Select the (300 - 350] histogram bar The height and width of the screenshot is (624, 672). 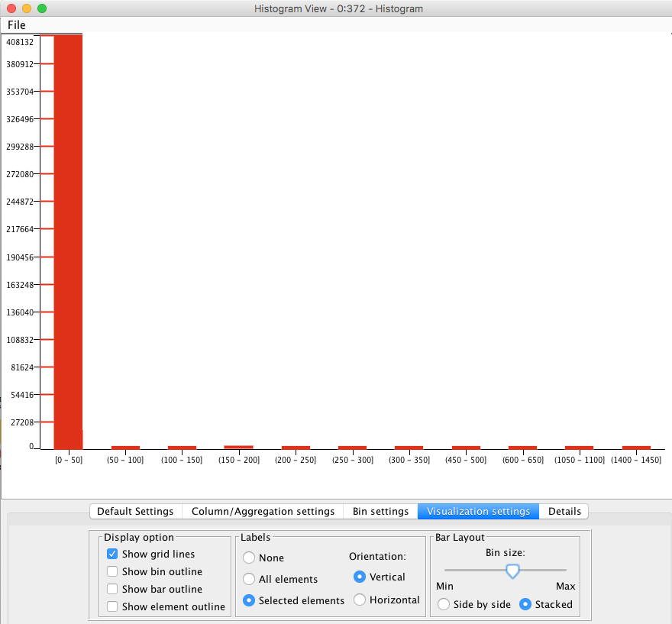tap(409, 448)
